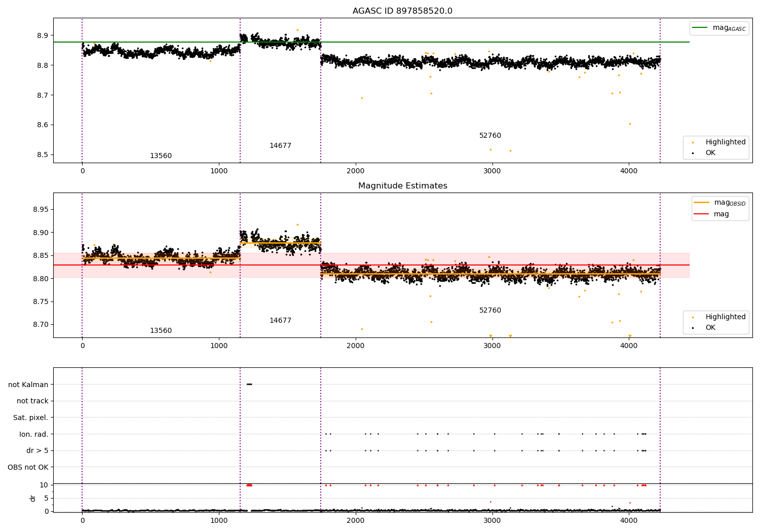Click the 8.90 y-tick in the middle plot

tap(41, 233)
